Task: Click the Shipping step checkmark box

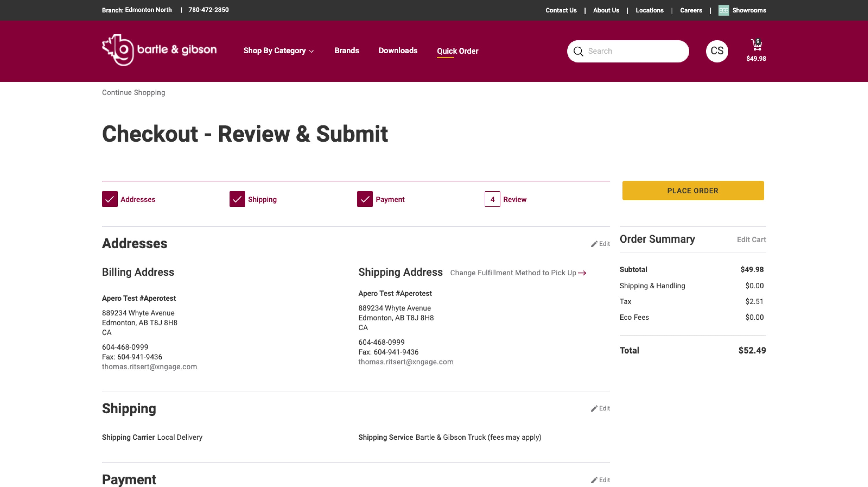Action: click(237, 199)
